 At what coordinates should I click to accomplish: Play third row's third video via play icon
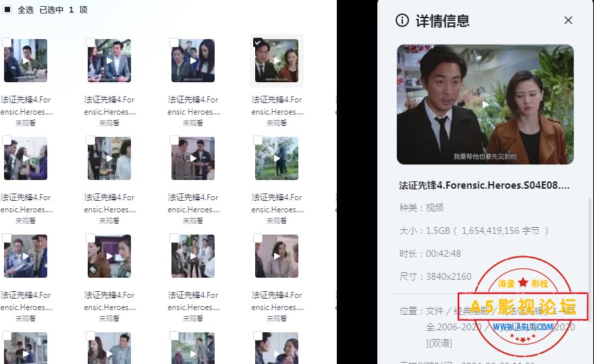pyautogui.click(x=193, y=256)
